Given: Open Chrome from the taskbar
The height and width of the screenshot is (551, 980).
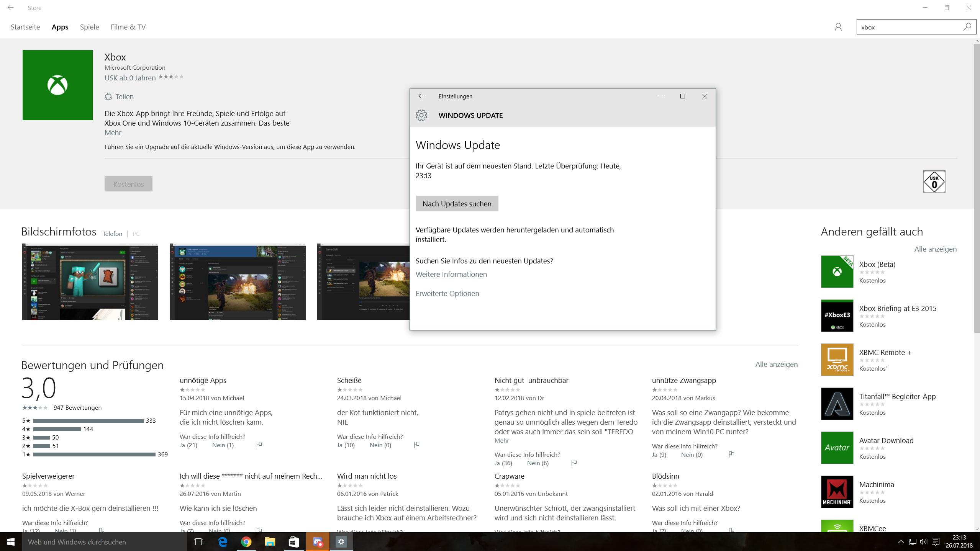Looking at the screenshot, I should [x=246, y=542].
